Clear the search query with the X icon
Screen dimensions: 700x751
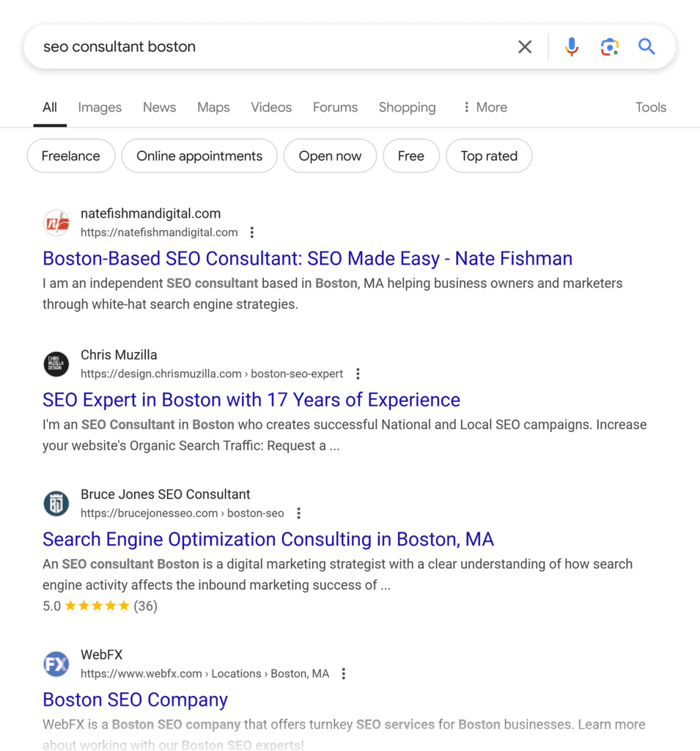[x=525, y=46]
